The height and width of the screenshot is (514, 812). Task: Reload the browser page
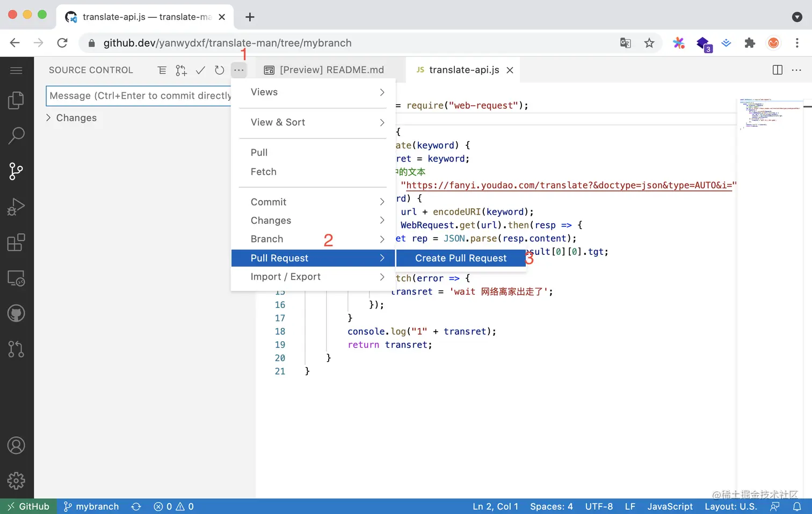click(62, 43)
